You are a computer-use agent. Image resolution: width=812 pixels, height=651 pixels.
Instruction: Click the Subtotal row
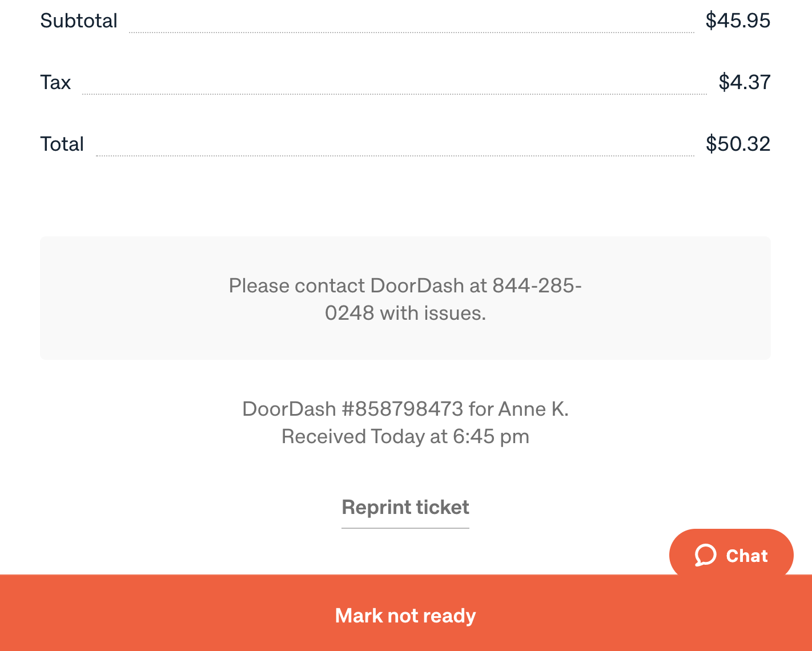coord(79,21)
